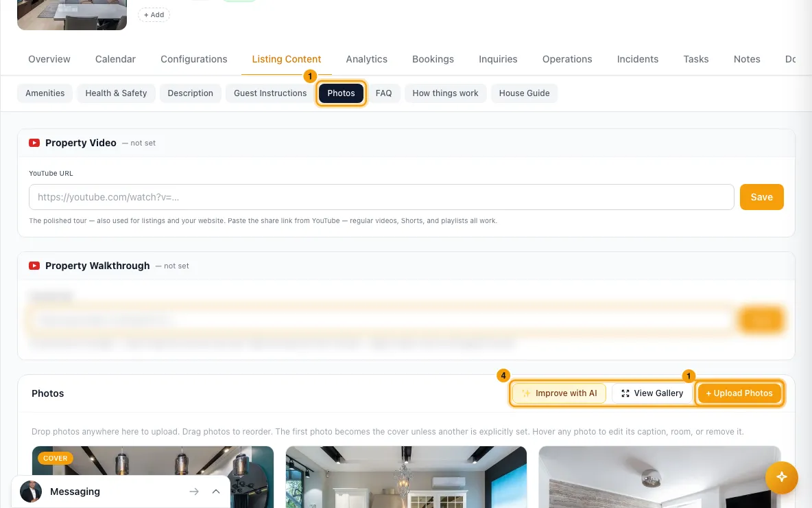812x508 pixels.
Task: Select the House Guide sub-tab
Action: point(524,93)
